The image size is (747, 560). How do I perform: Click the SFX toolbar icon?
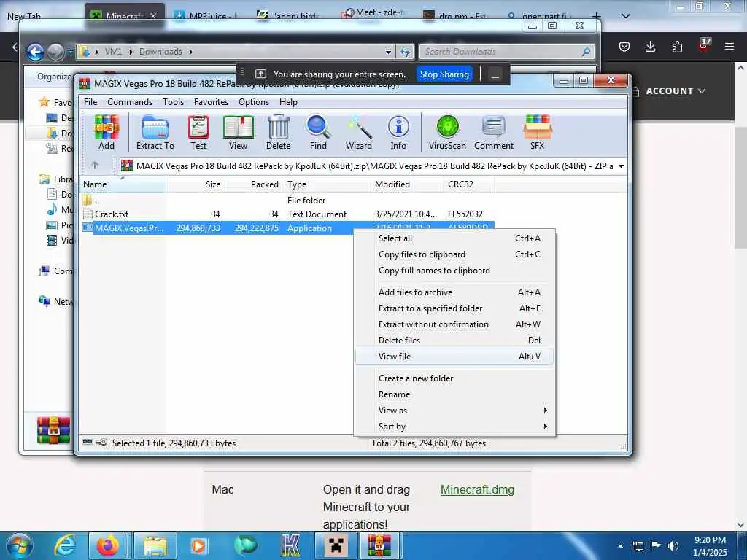[538, 133]
